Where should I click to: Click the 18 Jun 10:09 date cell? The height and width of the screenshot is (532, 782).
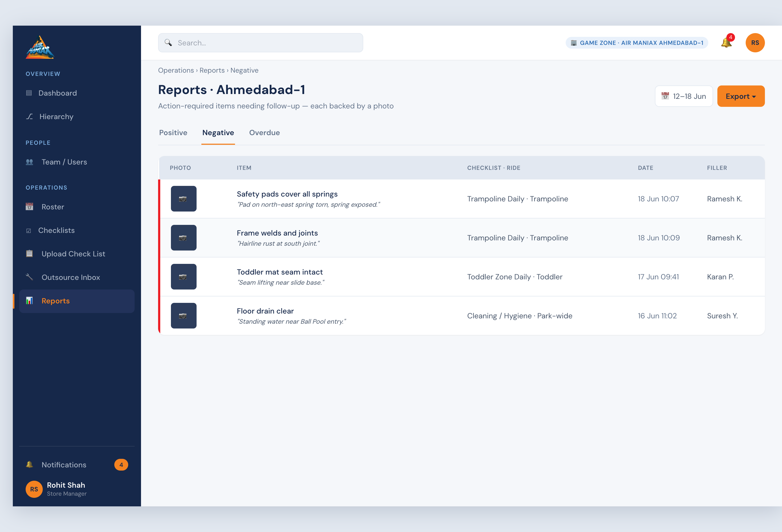pyautogui.click(x=659, y=238)
